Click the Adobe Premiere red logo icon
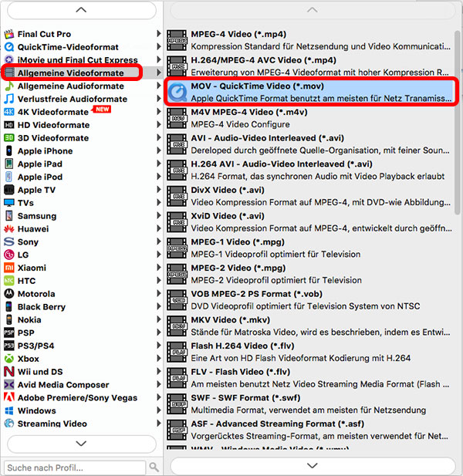The height and width of the screenshot is (476, 463). pyautogui.click(x=9, y=397)
